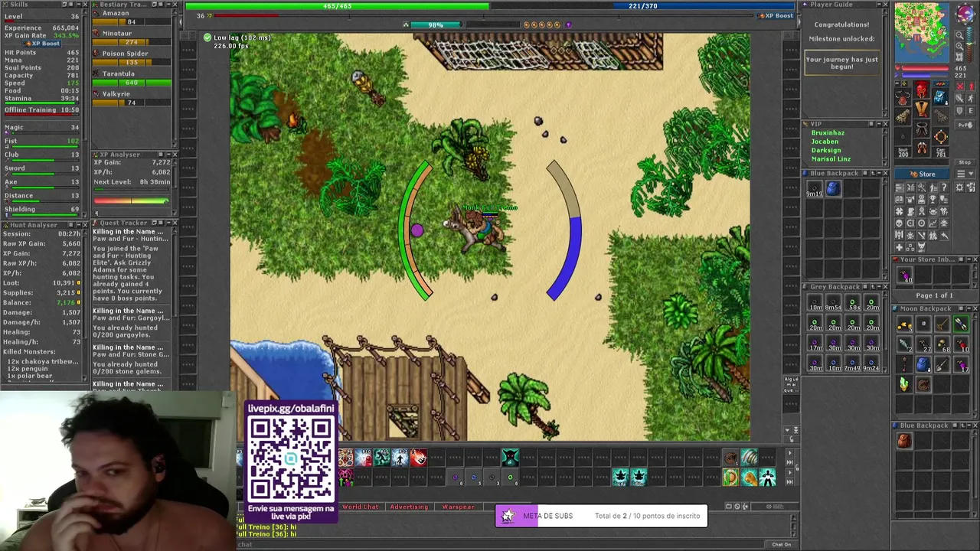Open the orange backpack in bottom Blue Backpack
The width and height of the screenshot is (980, 551).
904,440
